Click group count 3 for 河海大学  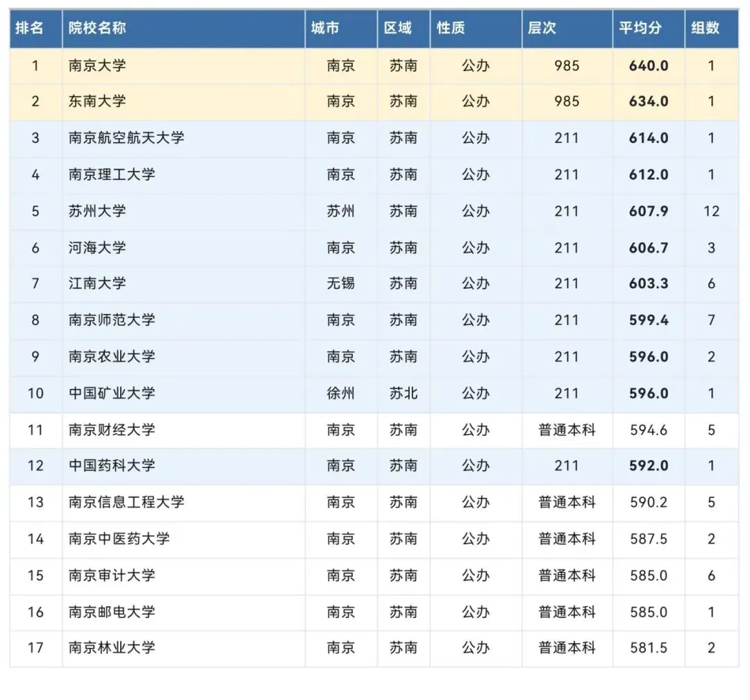[711, 248]
